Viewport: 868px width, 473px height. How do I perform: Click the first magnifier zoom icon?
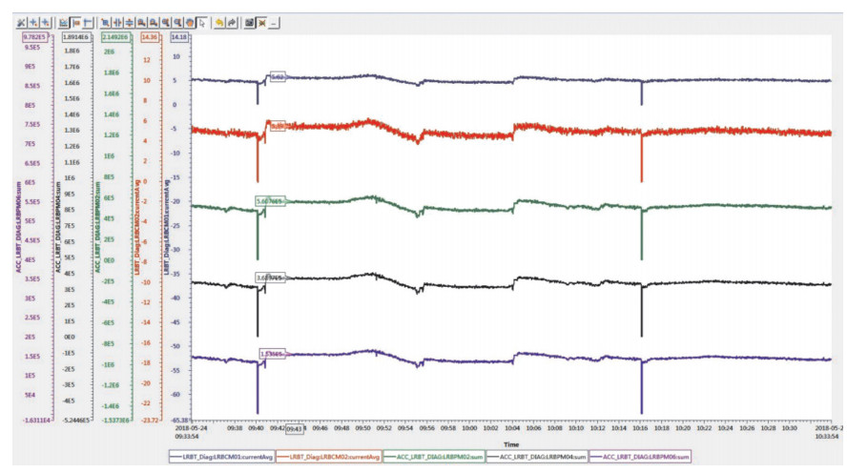[x=142, y=21]
